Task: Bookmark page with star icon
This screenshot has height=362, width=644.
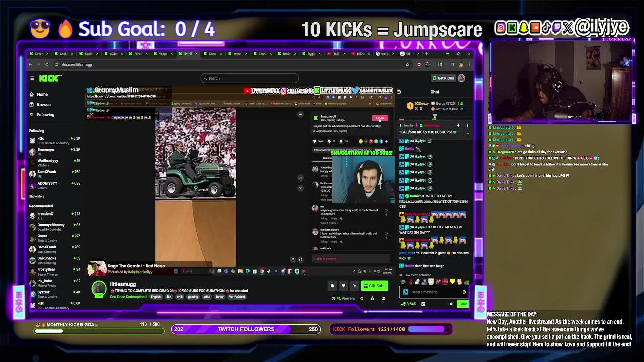Action: [407, 64]
